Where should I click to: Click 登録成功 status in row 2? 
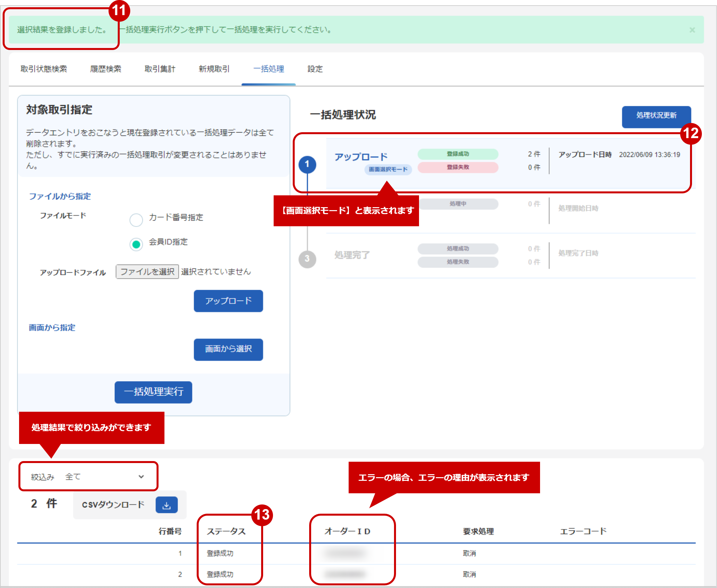coord(220,574)
